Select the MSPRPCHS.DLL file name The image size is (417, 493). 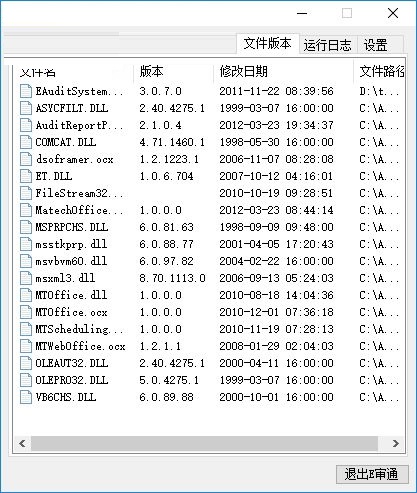pyautogui.click(x=72, y=227)
